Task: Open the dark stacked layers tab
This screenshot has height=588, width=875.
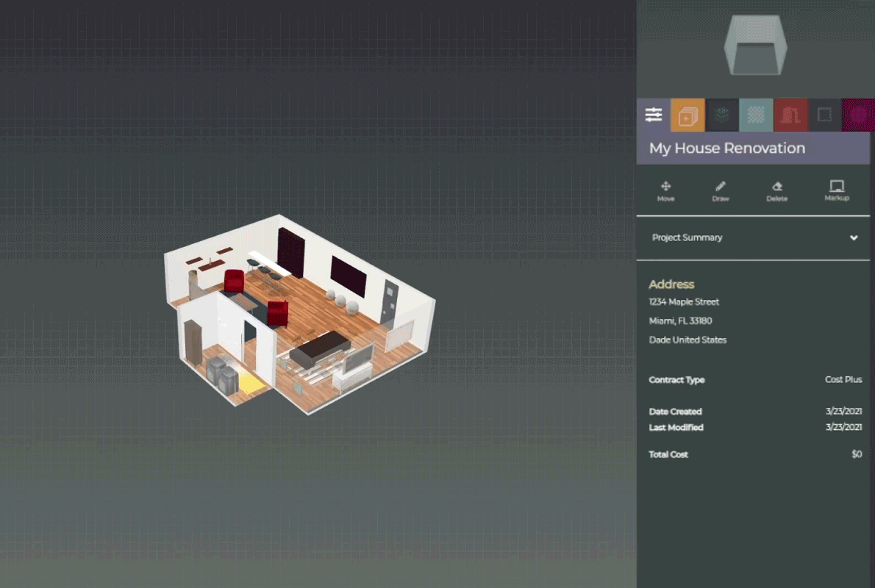Action: point(722,115)
